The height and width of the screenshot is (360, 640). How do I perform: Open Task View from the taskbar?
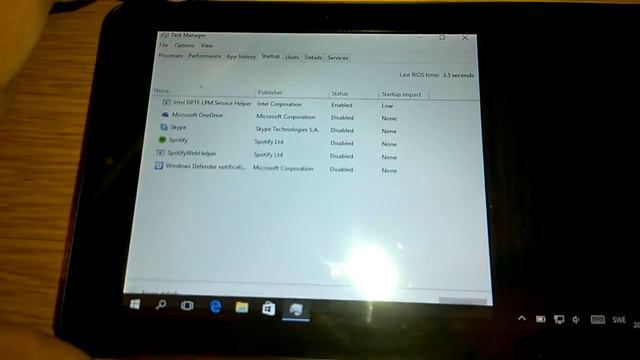[187, 305]
